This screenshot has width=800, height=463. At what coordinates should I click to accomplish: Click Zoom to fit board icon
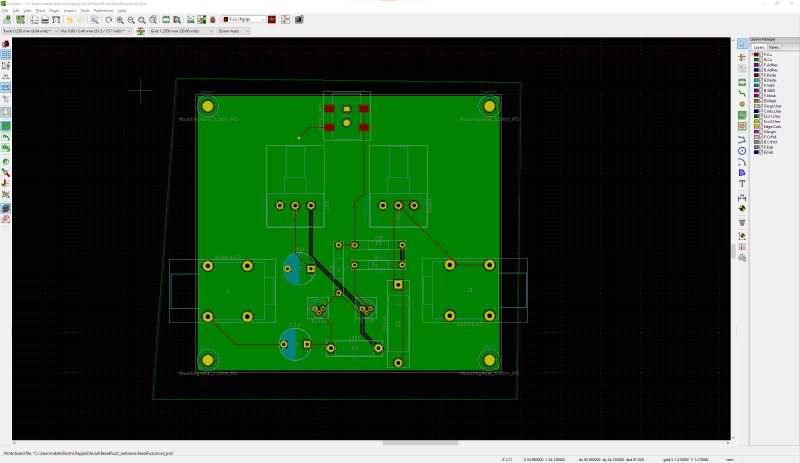point(142,19)
